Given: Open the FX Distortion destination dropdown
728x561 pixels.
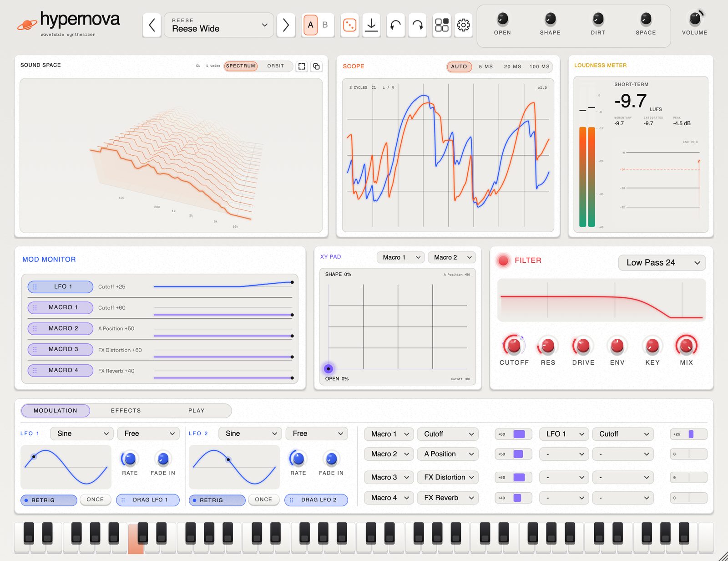Looking at the screenshot, I should pos(448,477).
